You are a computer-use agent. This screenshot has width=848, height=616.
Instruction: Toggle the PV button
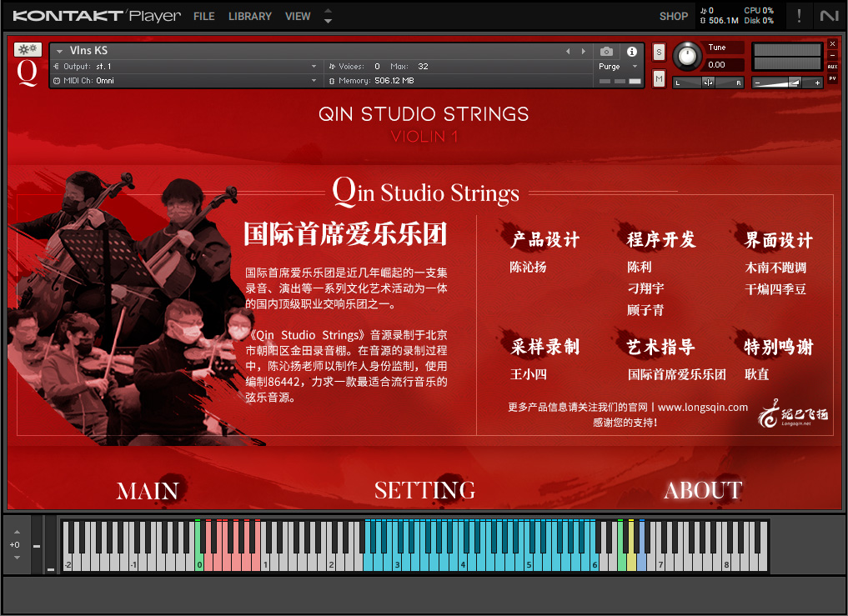832,79
